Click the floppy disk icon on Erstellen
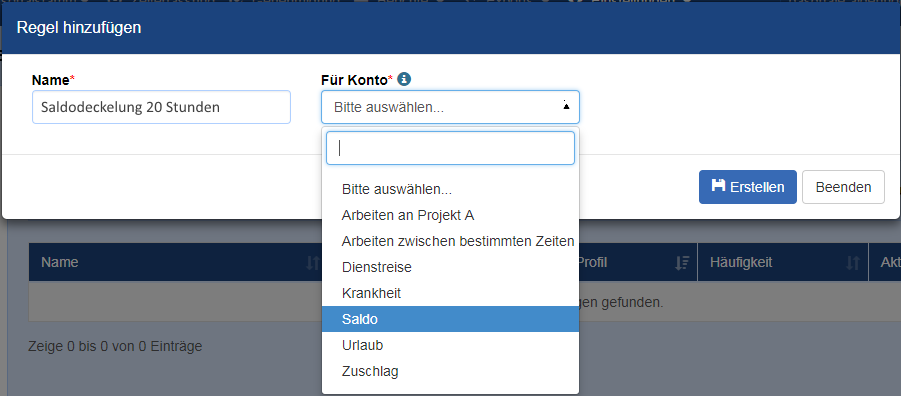 tap(718, 185)
